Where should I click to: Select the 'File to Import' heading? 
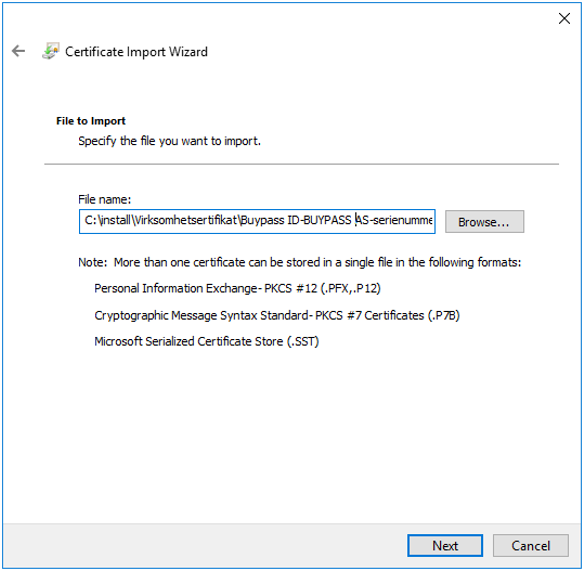pos(91,121)
